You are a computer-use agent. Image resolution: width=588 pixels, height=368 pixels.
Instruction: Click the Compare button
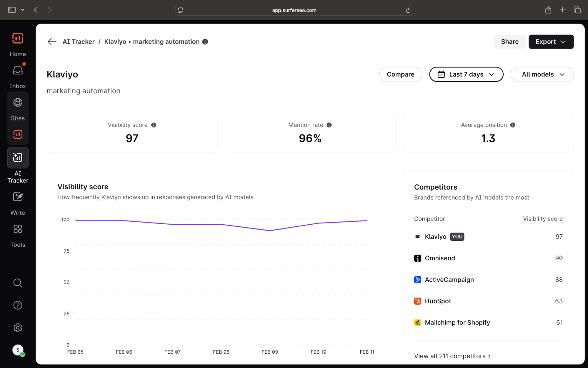coord(400,74)
